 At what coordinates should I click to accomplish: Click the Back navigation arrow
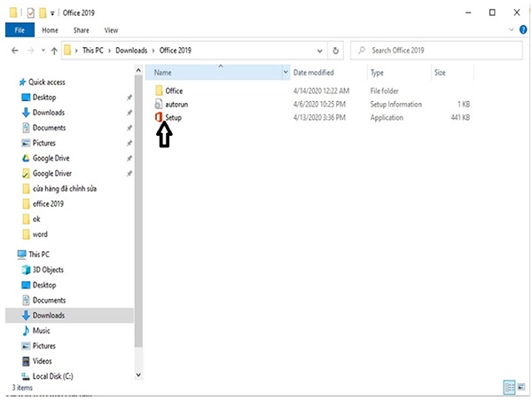coord(14,51)
